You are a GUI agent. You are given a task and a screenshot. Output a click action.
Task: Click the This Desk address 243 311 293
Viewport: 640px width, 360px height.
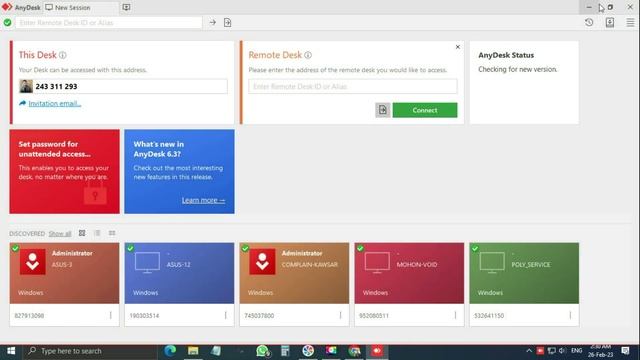(56, 87)
